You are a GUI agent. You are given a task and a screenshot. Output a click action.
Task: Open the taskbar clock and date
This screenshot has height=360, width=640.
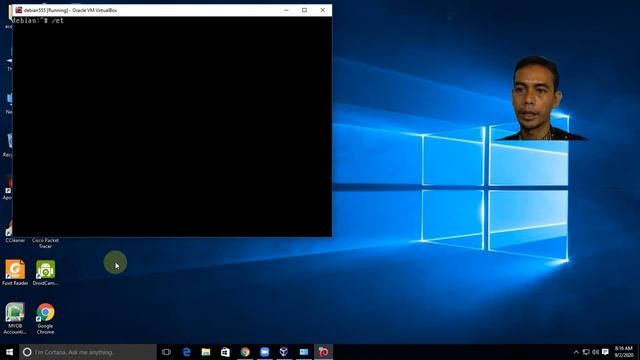coord(624,352)
